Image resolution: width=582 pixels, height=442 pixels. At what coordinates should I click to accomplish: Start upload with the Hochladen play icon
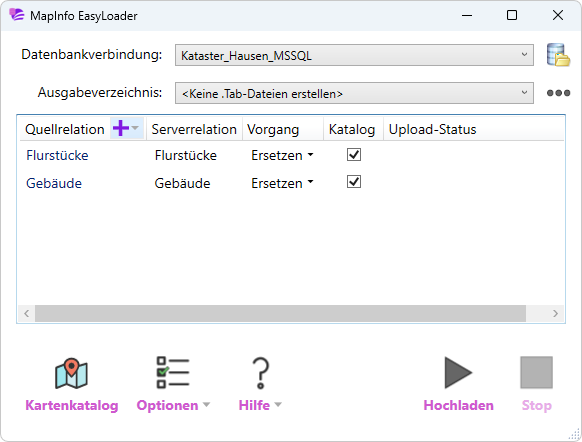458,373
